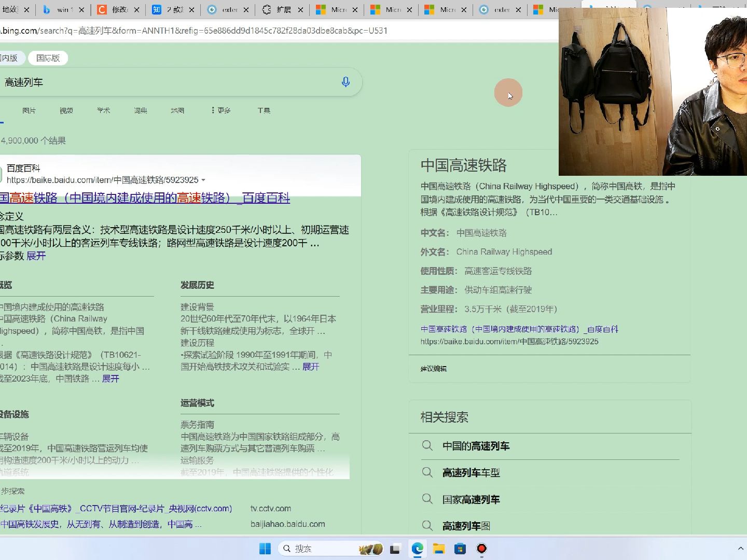Switch to the 视频 search tab
Viewport: 747px width, 560px height.
tap(66, 110)
